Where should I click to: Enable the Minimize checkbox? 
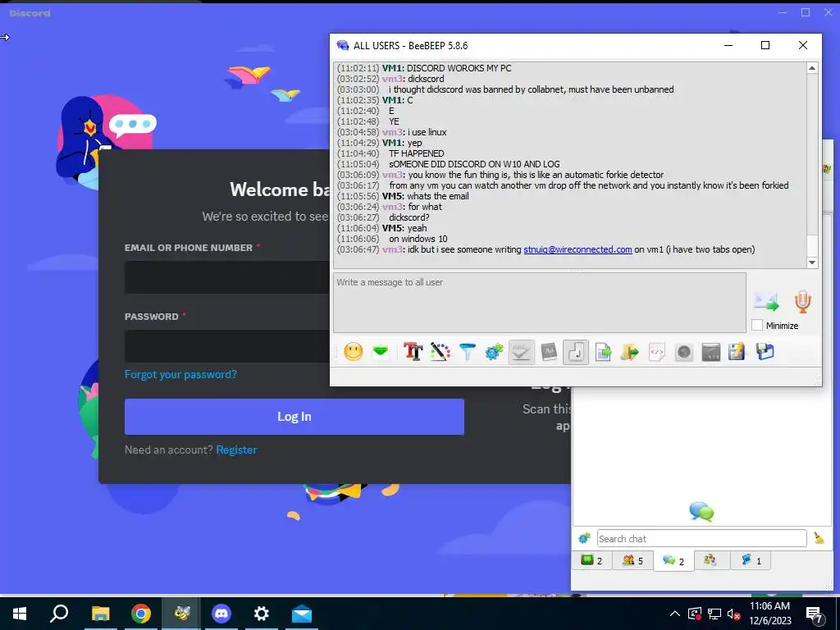tap(757, 325)
